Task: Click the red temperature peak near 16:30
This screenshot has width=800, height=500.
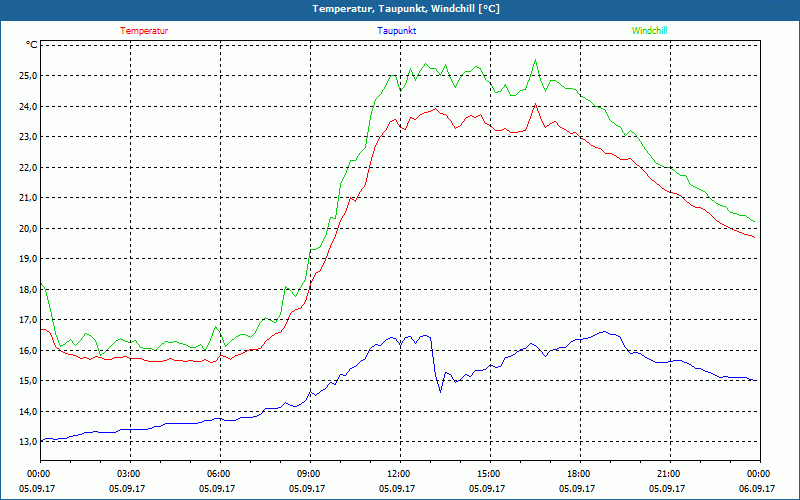Action: (535, 104)
